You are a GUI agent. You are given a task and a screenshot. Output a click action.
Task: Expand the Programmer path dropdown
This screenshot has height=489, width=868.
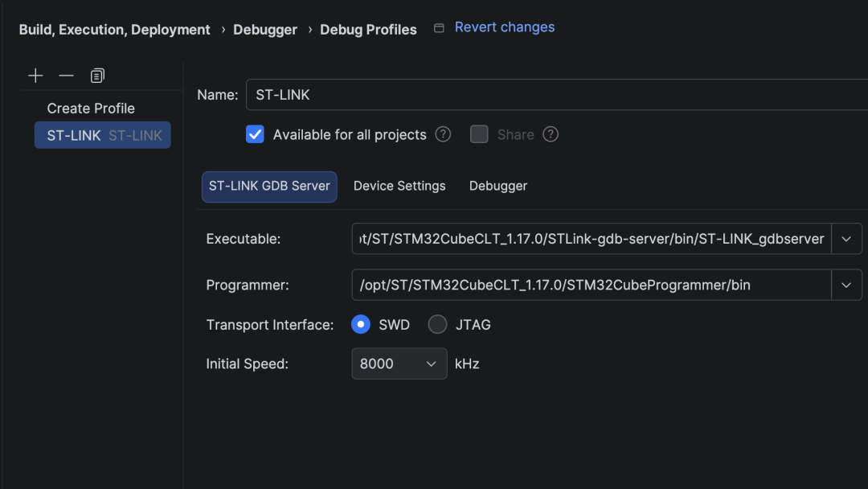(846, 286)
